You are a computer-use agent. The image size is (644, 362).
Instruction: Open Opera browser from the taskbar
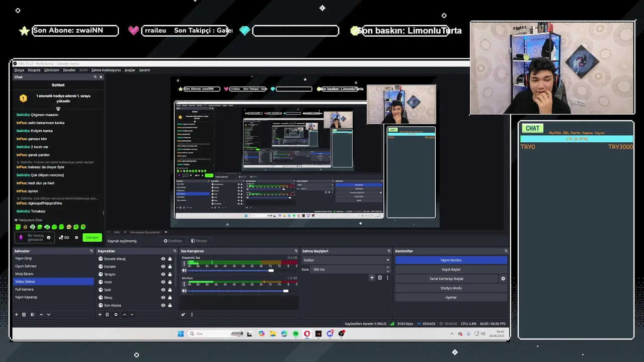(x=307, y=334)
